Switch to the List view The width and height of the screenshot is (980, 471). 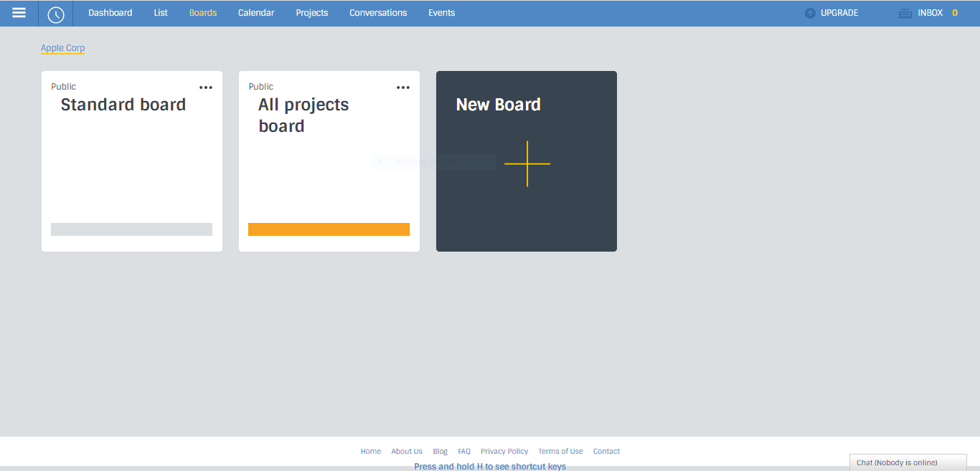(161, 13)
